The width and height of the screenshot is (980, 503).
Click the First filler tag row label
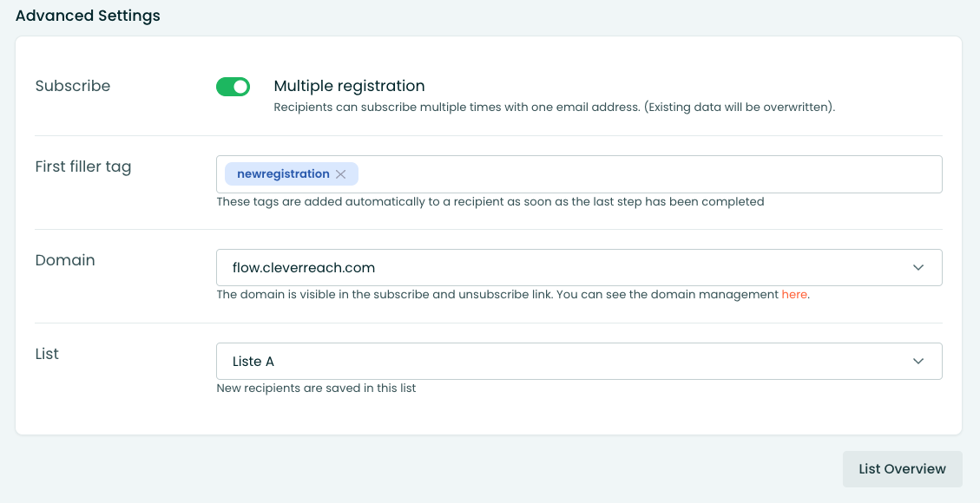click(x=83, y=167)
